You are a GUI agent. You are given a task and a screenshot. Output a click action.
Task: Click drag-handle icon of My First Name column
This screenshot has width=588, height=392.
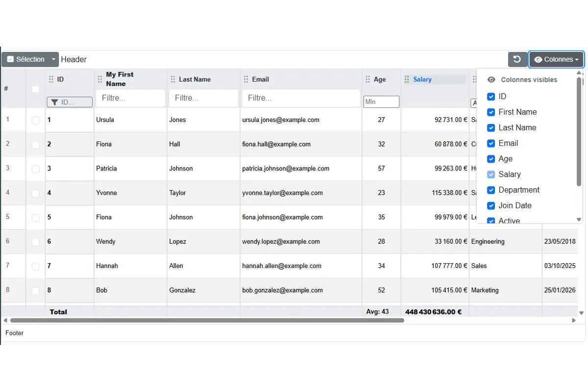point(100,79)
